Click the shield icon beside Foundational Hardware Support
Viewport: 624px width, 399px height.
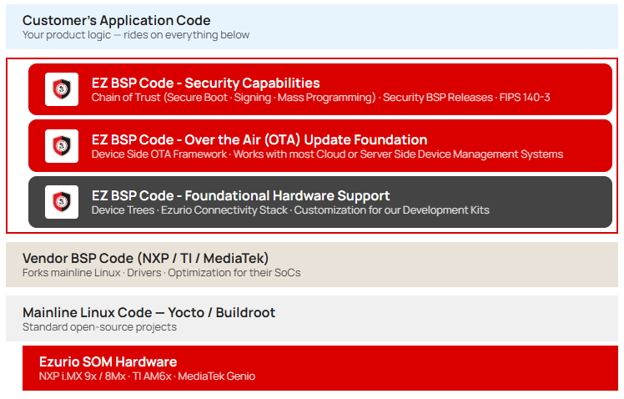[62, 202]
